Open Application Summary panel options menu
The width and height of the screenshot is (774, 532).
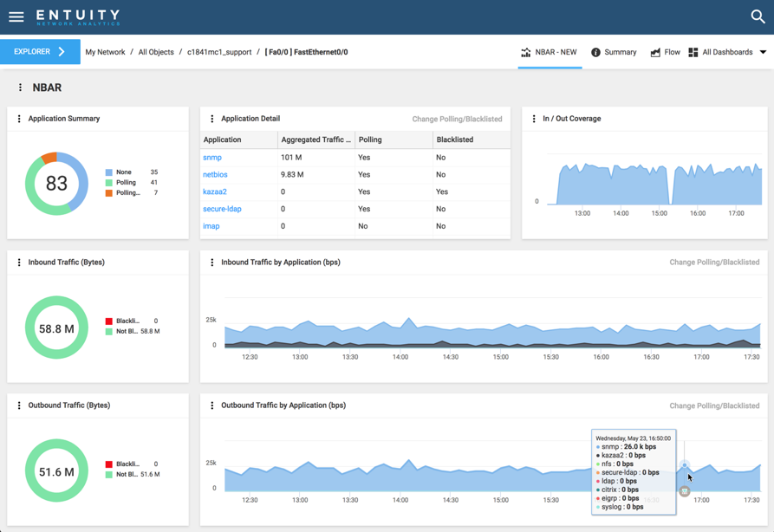pos(19,119)
